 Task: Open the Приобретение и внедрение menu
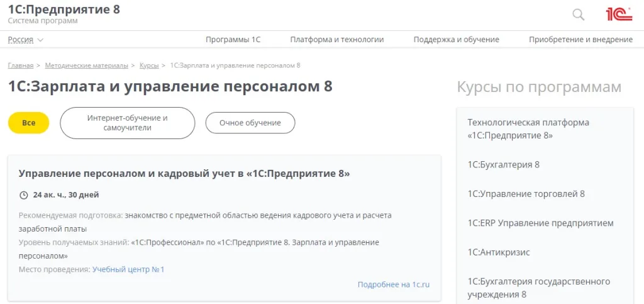pos(580,40)
